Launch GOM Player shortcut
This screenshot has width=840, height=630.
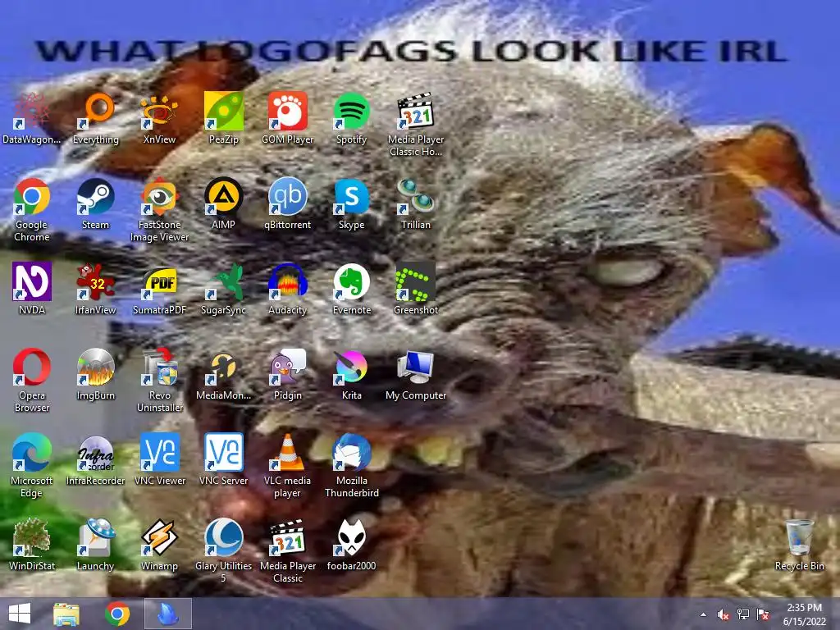[x=288, y=119]
